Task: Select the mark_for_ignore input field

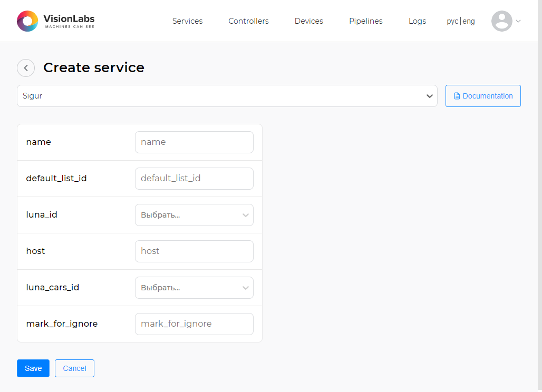Action: [x=194, y=324]
